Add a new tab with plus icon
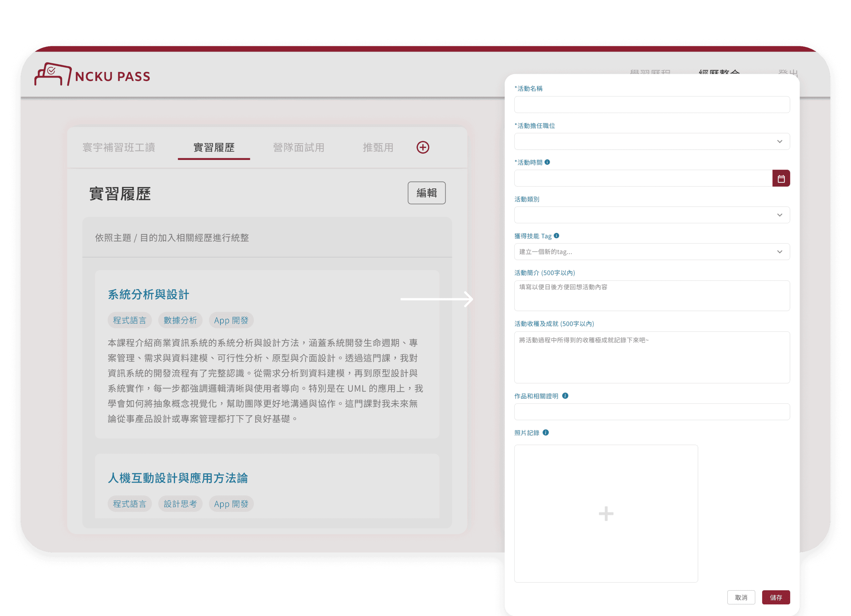This screenshot has width=851, height=616. 422,147
